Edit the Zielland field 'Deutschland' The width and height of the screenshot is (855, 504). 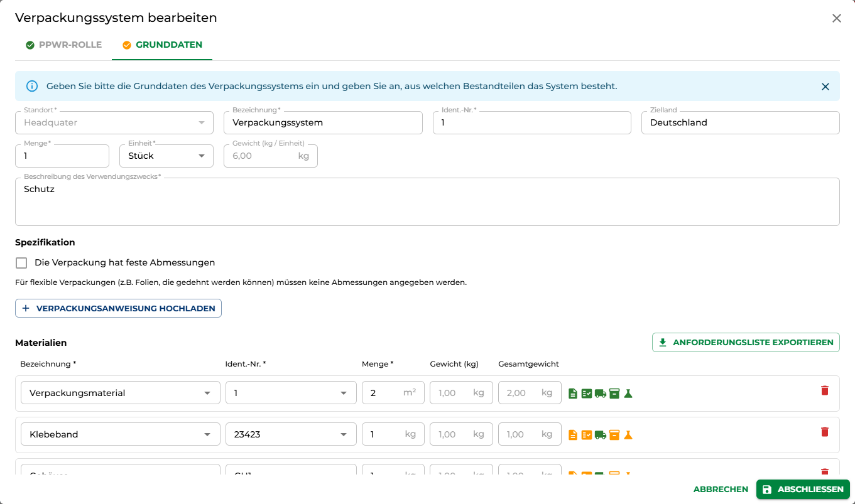741,122
